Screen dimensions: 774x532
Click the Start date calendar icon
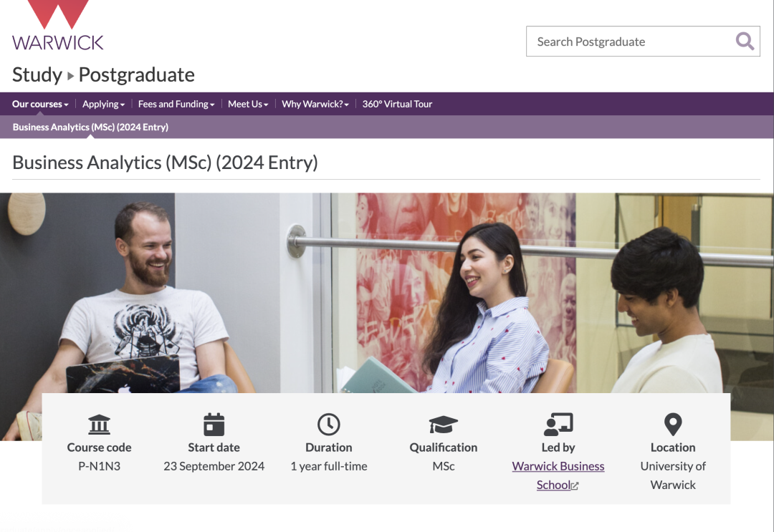214,425
